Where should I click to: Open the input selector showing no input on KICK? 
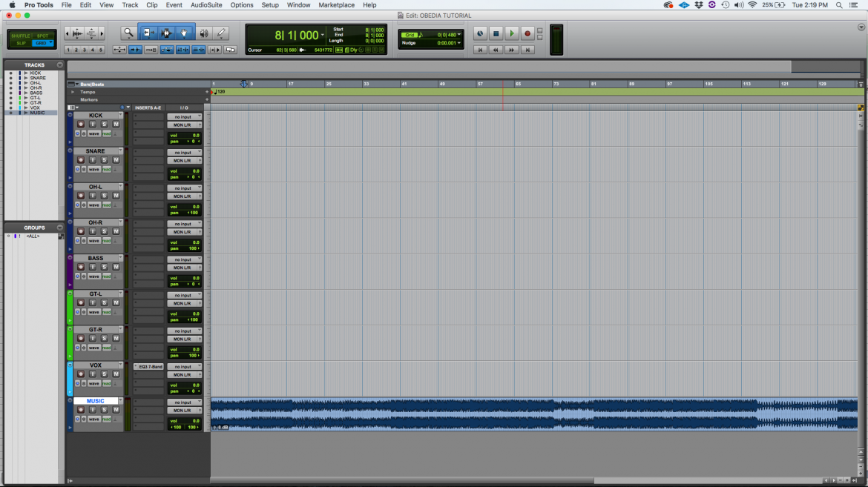pyautogui.click(x=184, y=116)
